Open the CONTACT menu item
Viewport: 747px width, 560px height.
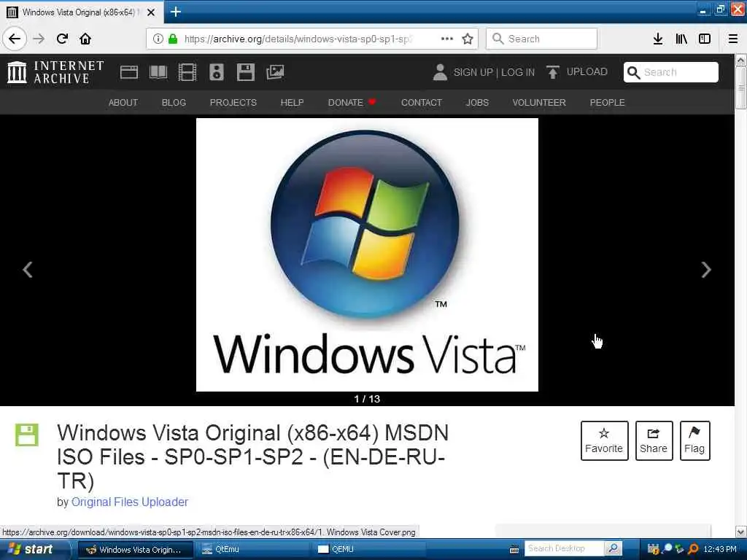422,102
